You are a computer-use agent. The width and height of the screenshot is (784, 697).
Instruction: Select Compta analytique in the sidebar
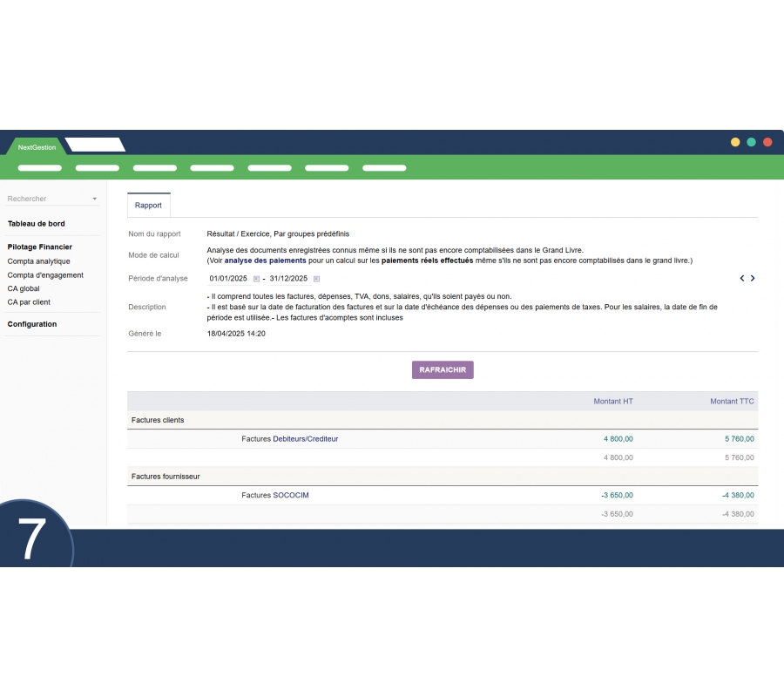(38, 261)
